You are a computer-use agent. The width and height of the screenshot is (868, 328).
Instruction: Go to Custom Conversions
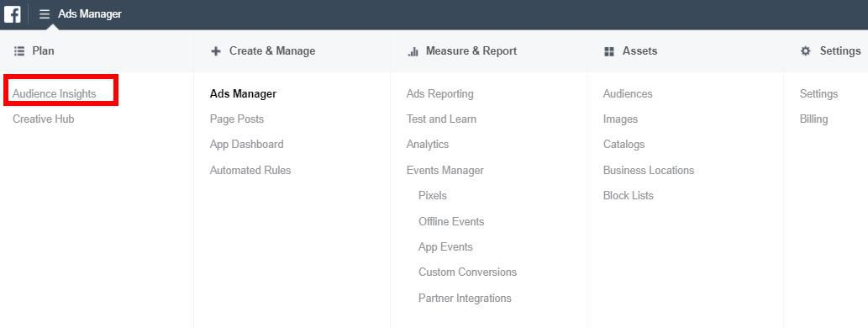click(x=468, y=272)
